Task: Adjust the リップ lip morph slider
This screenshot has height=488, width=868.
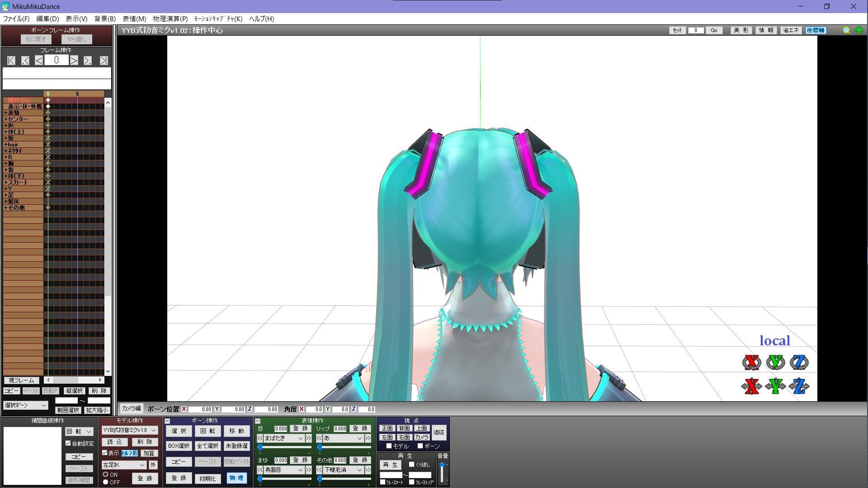Action: pyautogui.click(x=344, y=447)
